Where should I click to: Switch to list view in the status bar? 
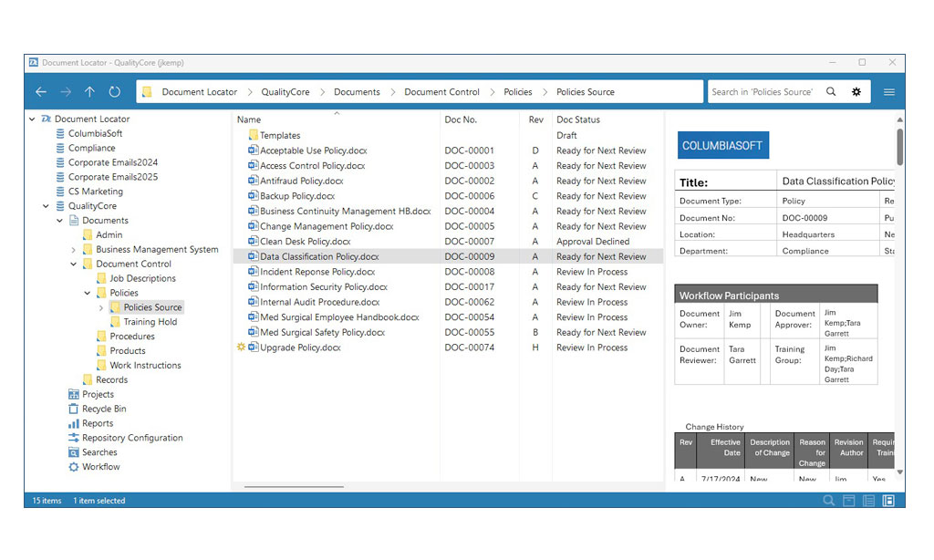(x=868, y=501)
